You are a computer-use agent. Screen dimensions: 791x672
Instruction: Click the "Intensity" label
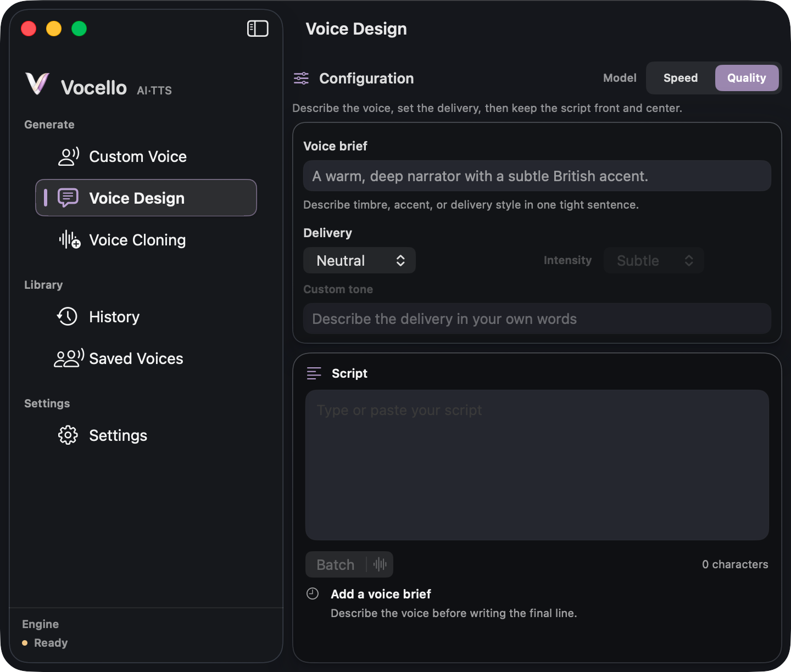tap(568, 260)
